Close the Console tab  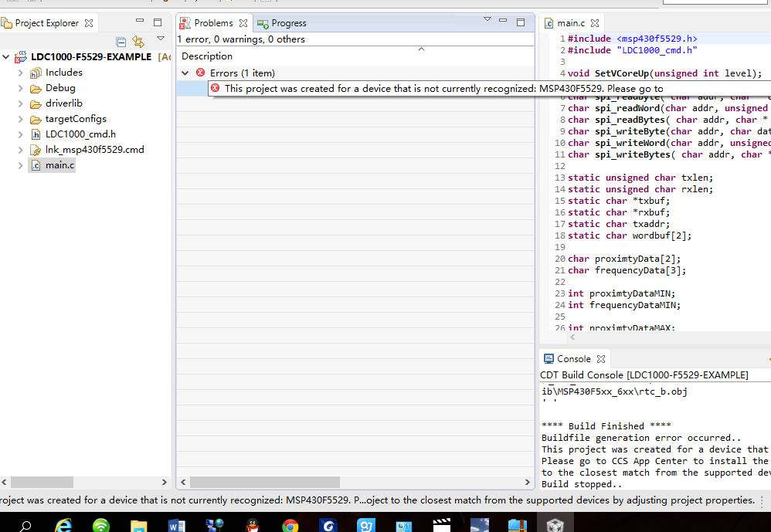(601, 359)
